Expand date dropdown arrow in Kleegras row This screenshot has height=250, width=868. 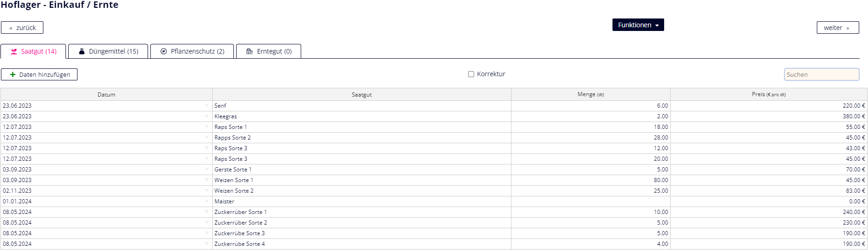(x=207, y=116)
